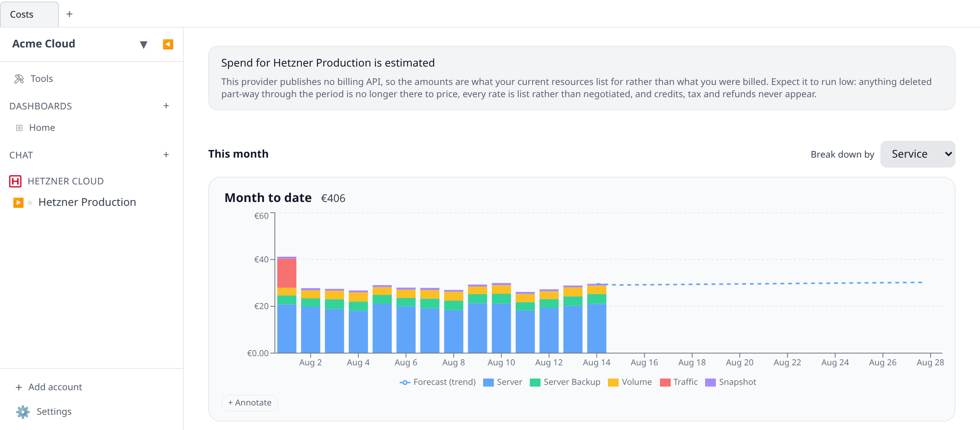
Task: Add a new dashboard with plus
Action: coord(166,106)
